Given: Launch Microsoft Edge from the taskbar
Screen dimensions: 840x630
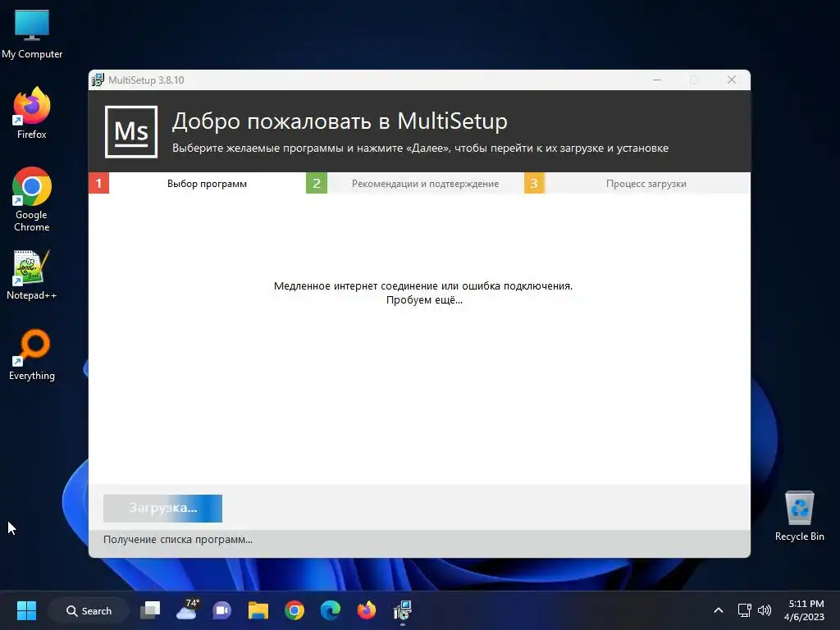Looking at the screenshot, I should [331, 610].
